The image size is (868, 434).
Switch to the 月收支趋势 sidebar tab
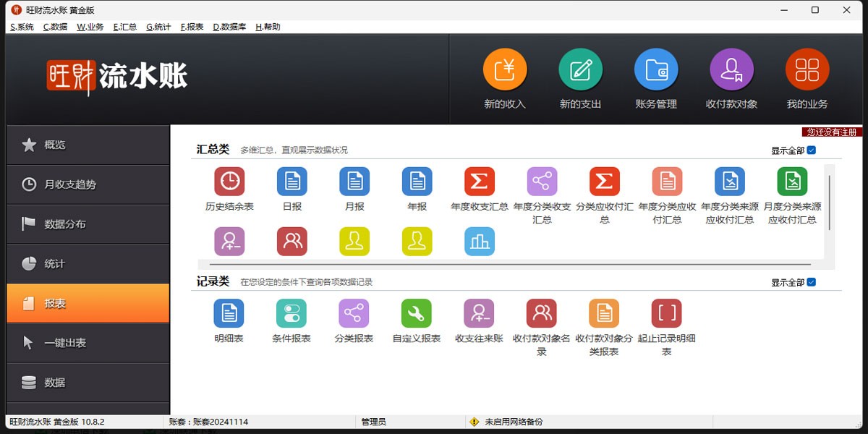[88, 184]
